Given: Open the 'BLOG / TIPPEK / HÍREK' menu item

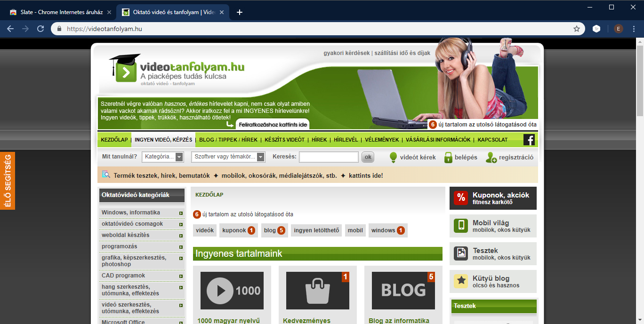Looking at the screenshot, I should point(228,140).
